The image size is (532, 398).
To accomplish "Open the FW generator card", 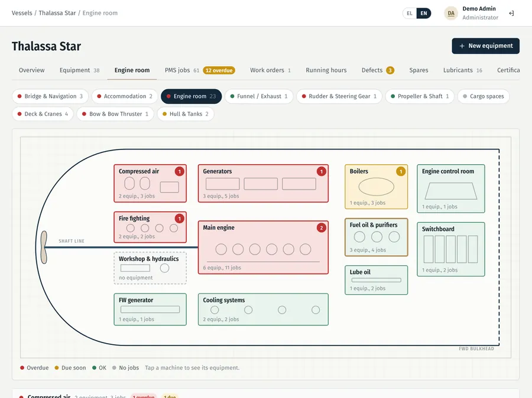I will (150, 309).
